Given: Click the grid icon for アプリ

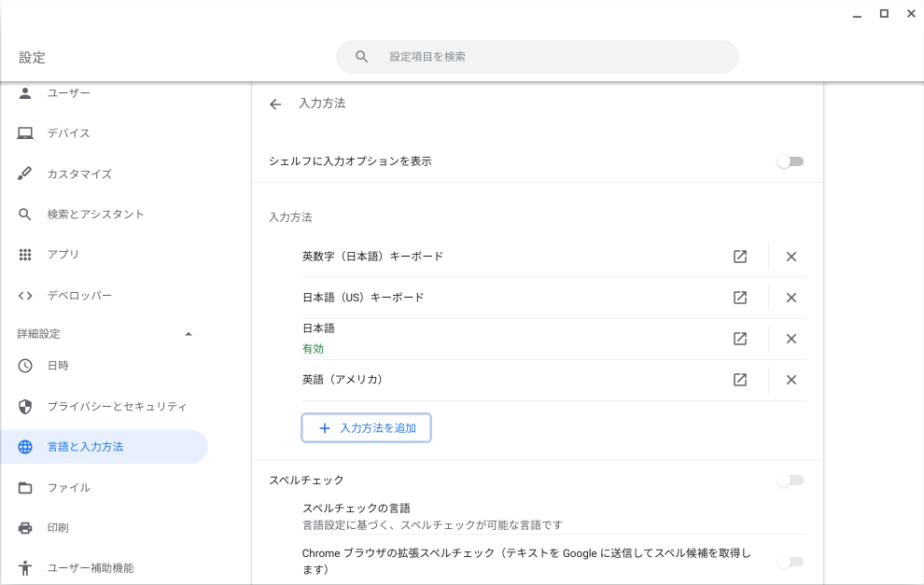Looking at the screenshot, I should [25, 255].
